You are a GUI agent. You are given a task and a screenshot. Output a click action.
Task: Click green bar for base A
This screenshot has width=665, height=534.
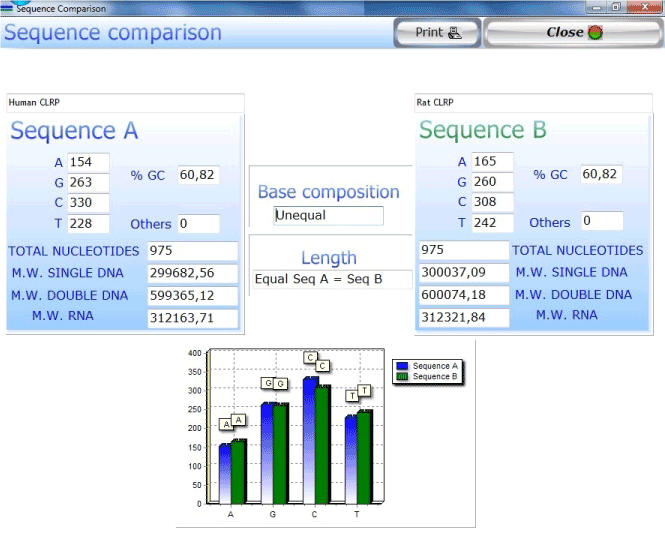coord(238,472)
